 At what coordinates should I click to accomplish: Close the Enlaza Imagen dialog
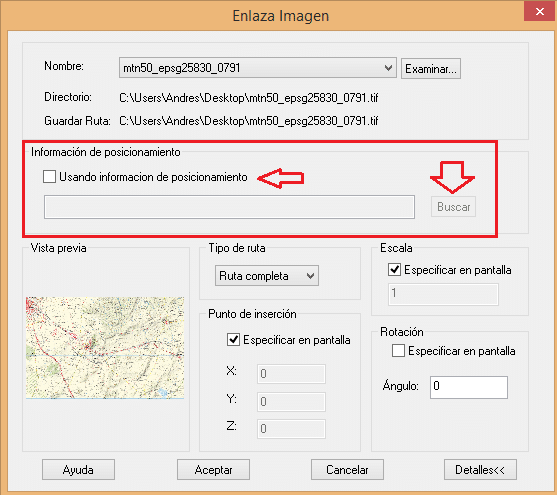540,11
